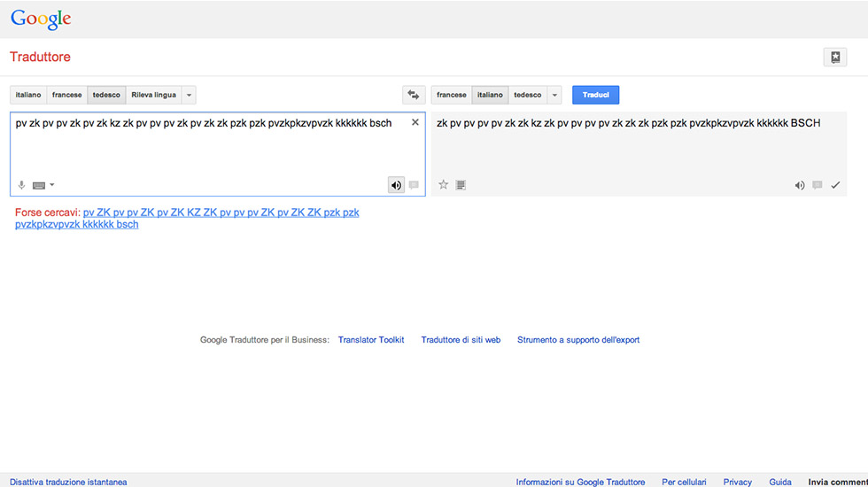Expand target language dropdown arrow
The width and height of the screenshot is (868, 487).
[554, 95]
